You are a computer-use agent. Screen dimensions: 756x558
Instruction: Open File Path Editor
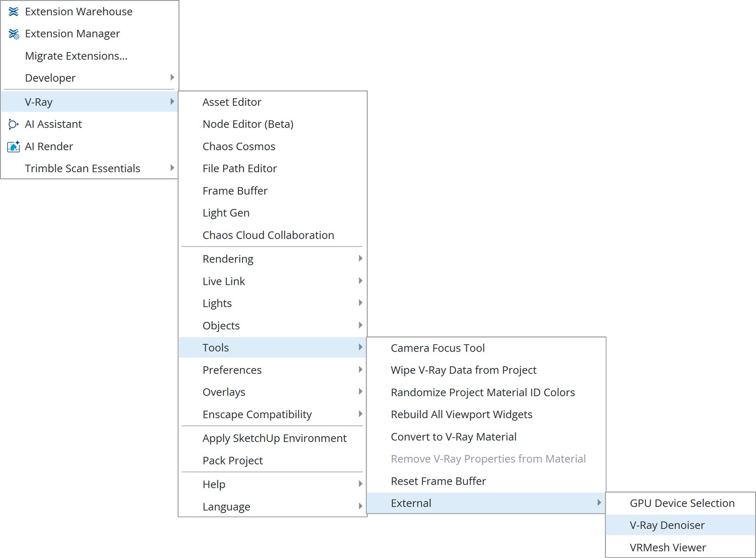tap(273, 168)
